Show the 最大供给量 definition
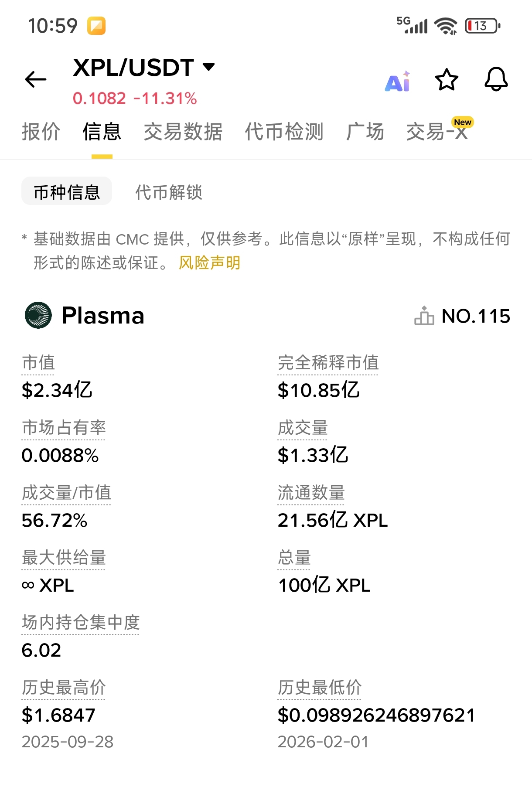 (64, 558)
